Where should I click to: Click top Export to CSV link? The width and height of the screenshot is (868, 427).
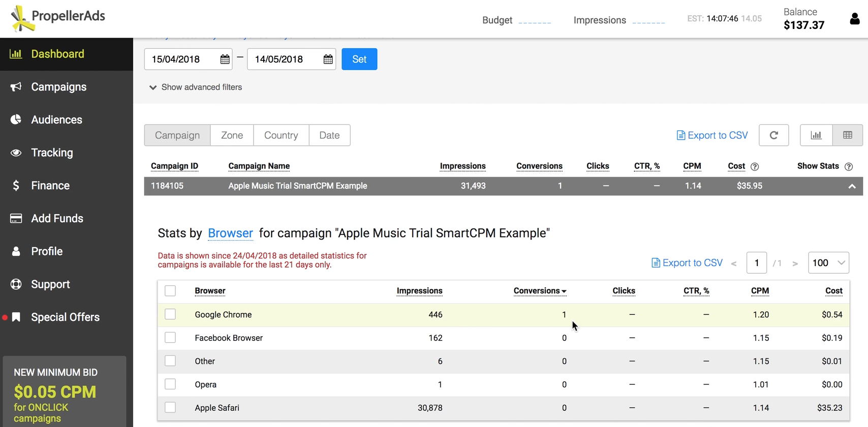(x=712, y=136)
